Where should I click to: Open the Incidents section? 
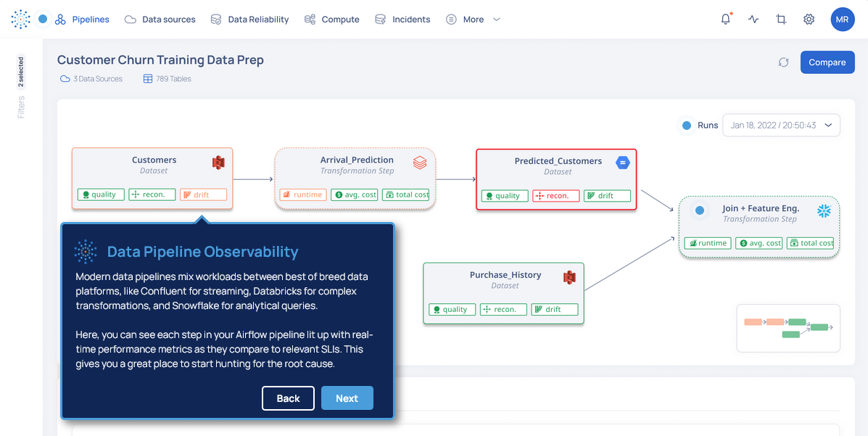coord(402,20)
